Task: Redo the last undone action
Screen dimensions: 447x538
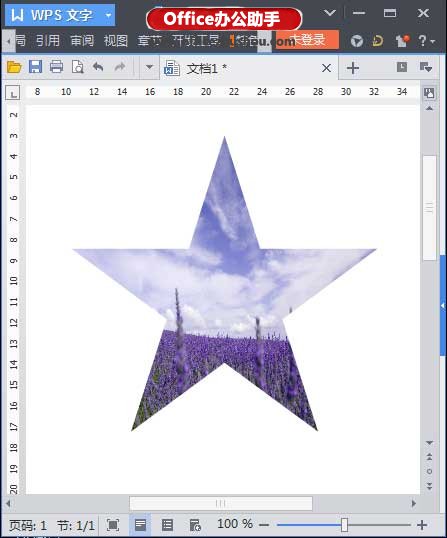Action: click(119, 67)
